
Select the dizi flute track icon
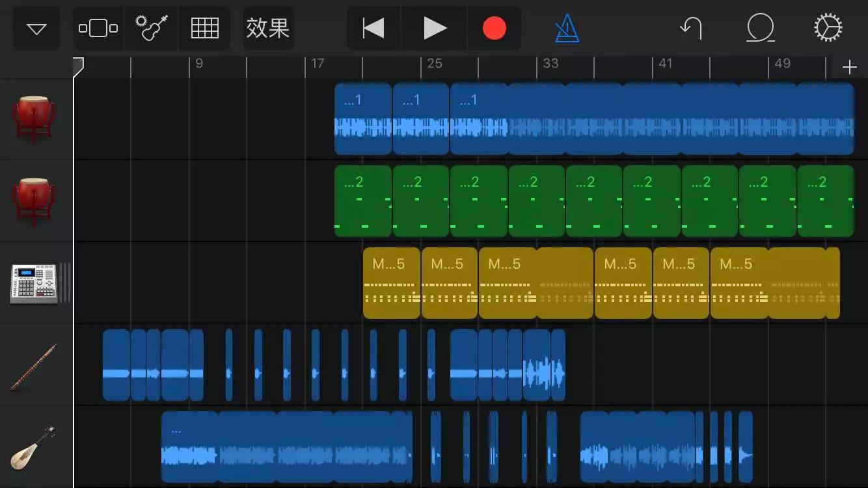pos(34,366)
